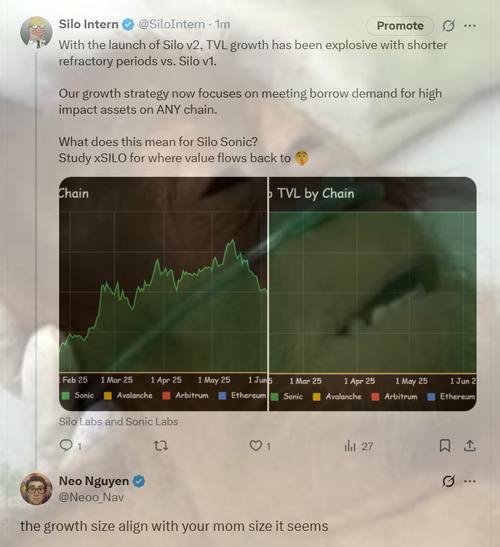Open Neo Nguyen's profile picture

tap(36, 489)
